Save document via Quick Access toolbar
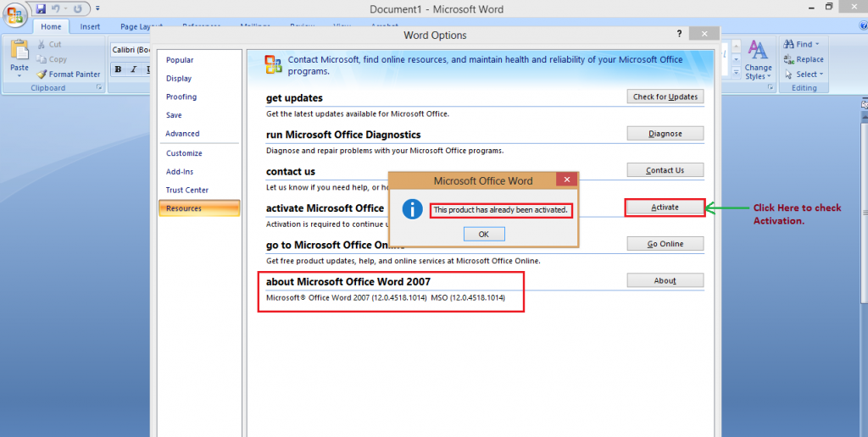The height and width of the screenshot is (437, 868). pyautogui.click(x=41, y=8)
